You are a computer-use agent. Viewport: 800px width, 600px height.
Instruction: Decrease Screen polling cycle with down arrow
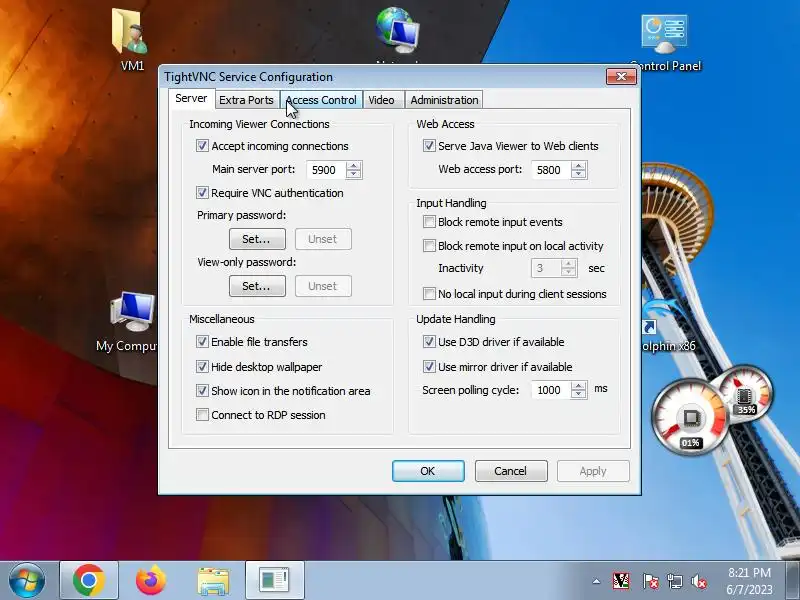(x=579, y=394)
